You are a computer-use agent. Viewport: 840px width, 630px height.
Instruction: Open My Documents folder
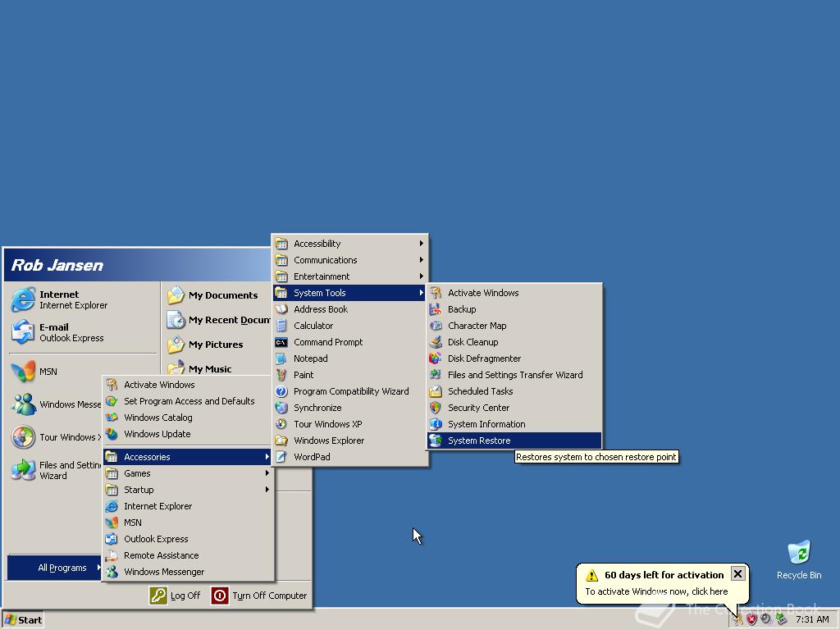tap(217, 295)
